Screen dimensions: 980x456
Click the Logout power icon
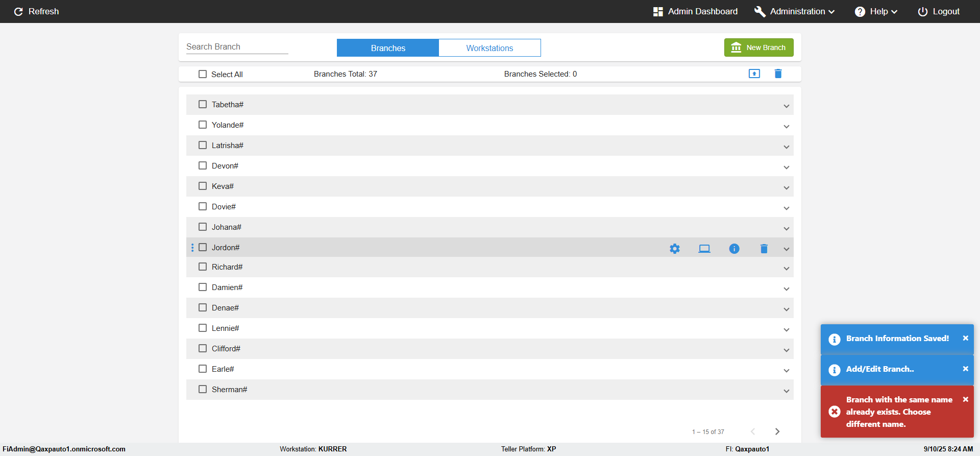[923, 11]
